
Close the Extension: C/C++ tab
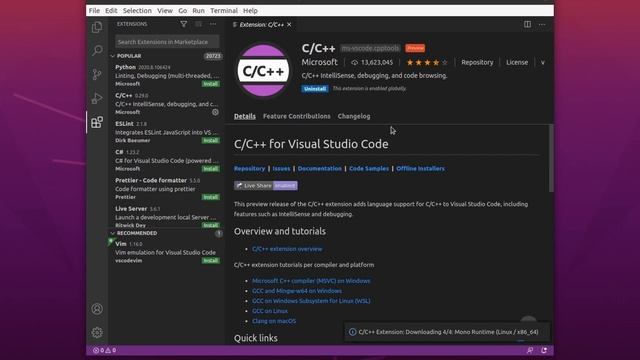(x=289, y=24)
